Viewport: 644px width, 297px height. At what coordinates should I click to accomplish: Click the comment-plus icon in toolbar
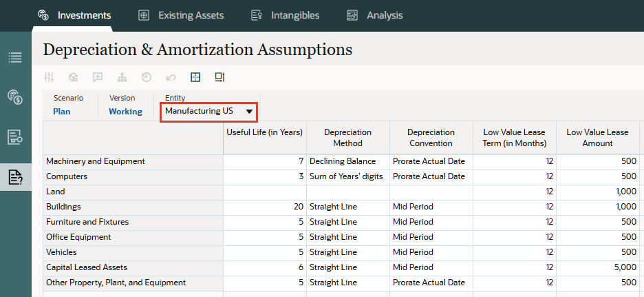(98, 77)
